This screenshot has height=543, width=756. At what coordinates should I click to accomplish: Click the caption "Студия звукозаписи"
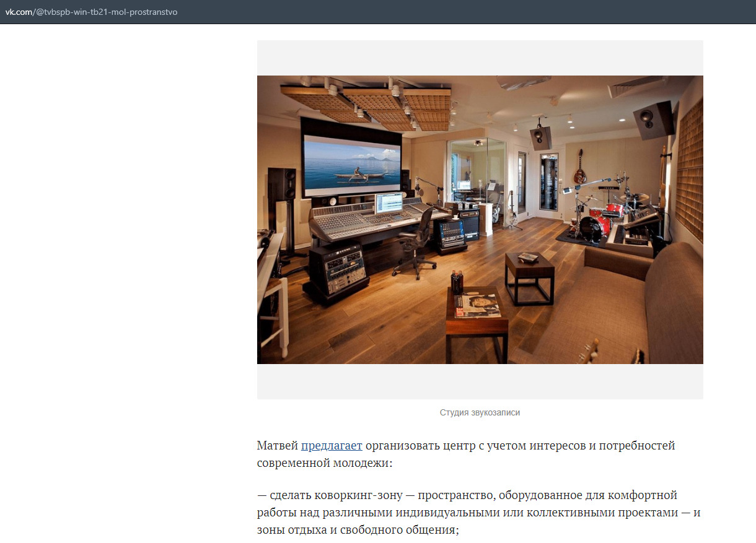[480, 412]
